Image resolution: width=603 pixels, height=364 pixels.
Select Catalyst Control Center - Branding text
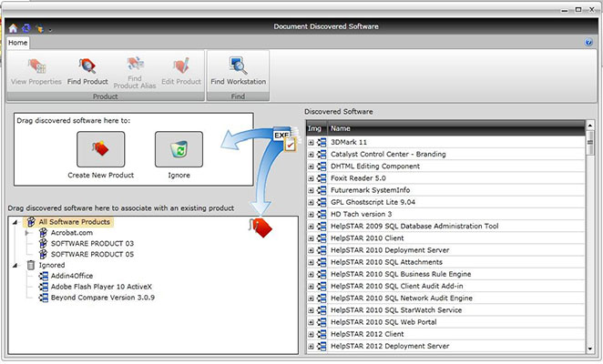(388, 154)
